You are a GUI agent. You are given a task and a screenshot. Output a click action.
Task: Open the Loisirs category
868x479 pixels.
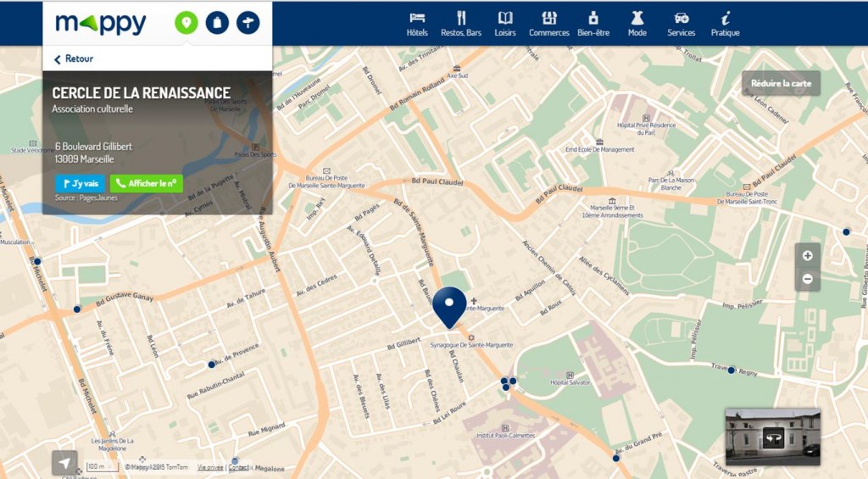pyautogui.click(x=505, y=24)
